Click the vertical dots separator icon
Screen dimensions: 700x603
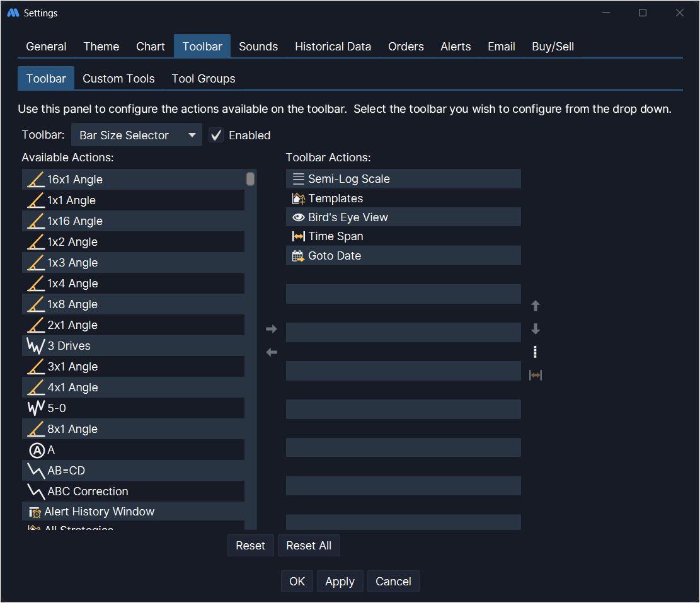[x=536, y=352]
